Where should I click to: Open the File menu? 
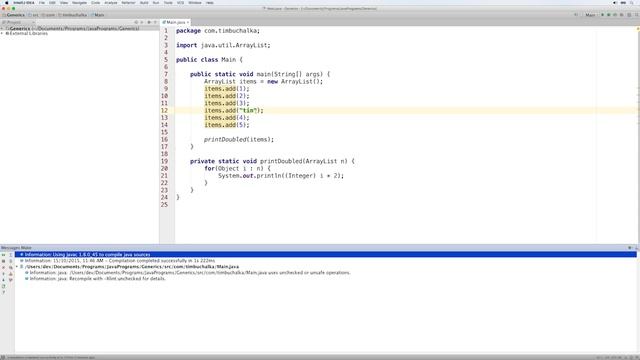[x=42, y=2]
